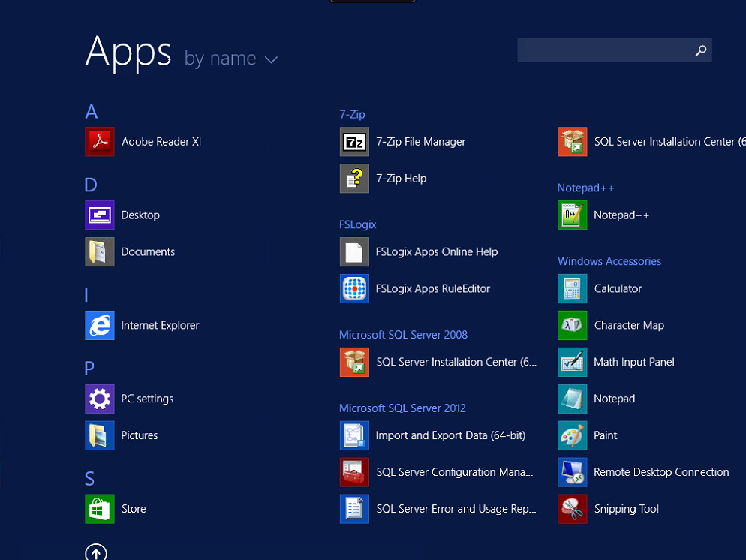Viewport: 746px width, 560px height.
Task: Click the Microsoft SQL Server 2008 heading
Action: tap(404, 335)
